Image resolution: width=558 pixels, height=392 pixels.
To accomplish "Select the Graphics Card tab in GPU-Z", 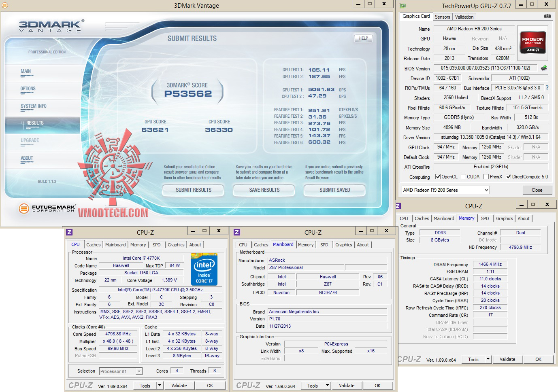I will coord(416,16).
